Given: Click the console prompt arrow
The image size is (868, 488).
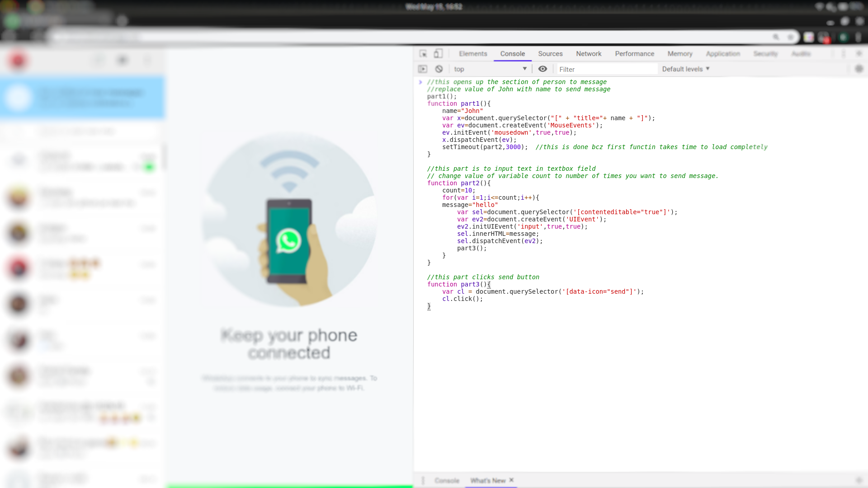Looking at the screenshot, I should click(x=420, y=82).
